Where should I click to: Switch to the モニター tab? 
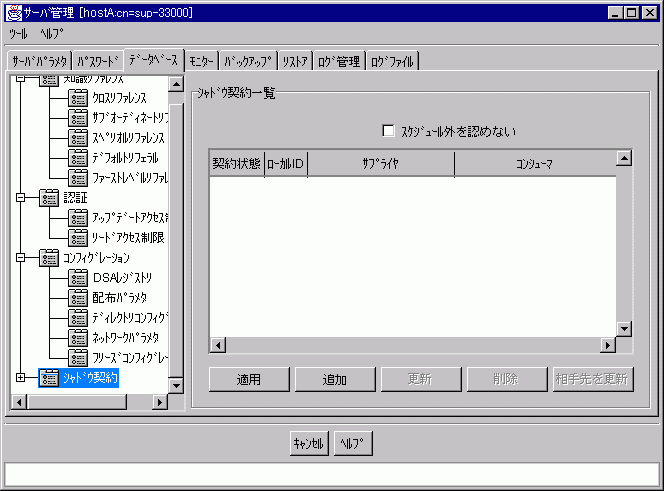coord(201,62)
